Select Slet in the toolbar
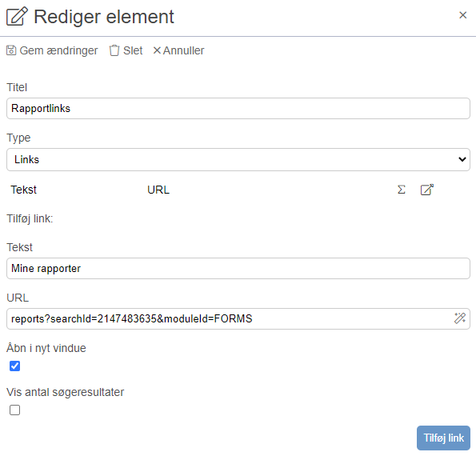 [126, 50]
